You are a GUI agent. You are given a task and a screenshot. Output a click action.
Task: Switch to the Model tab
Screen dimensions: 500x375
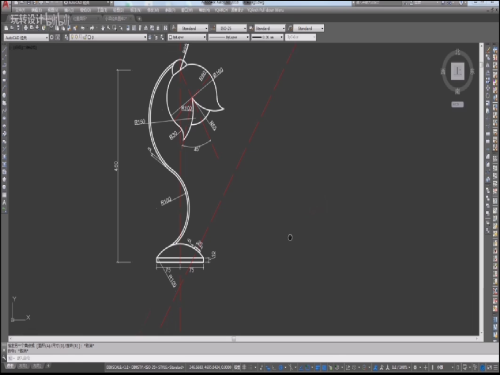point(10,366)
